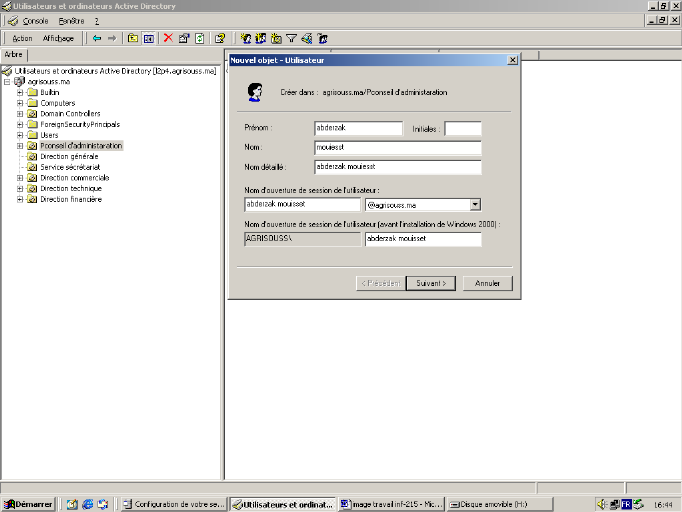Open the Action menu
This screenshot has height=512, width=682.
(x=22, y=38)
